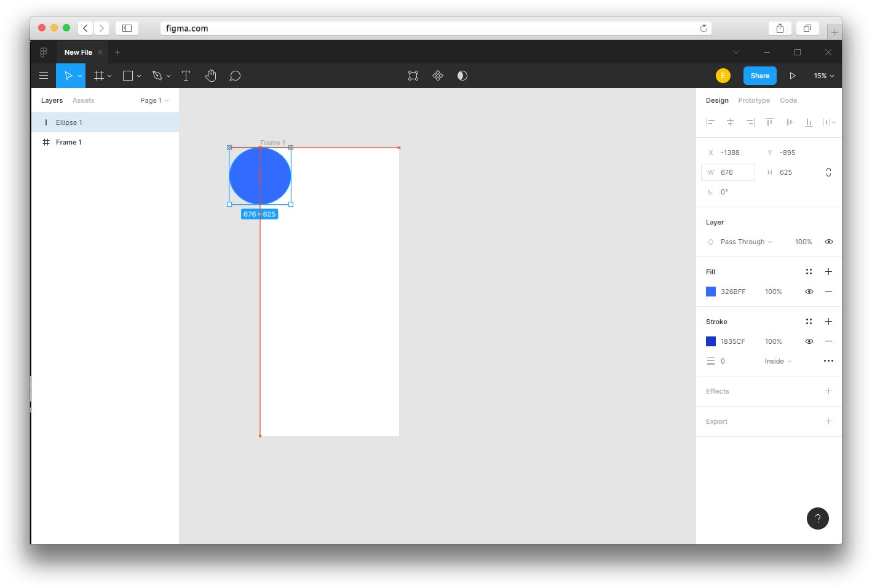872x588 pixels.
Task: Go back in browser
Action: 85,28
